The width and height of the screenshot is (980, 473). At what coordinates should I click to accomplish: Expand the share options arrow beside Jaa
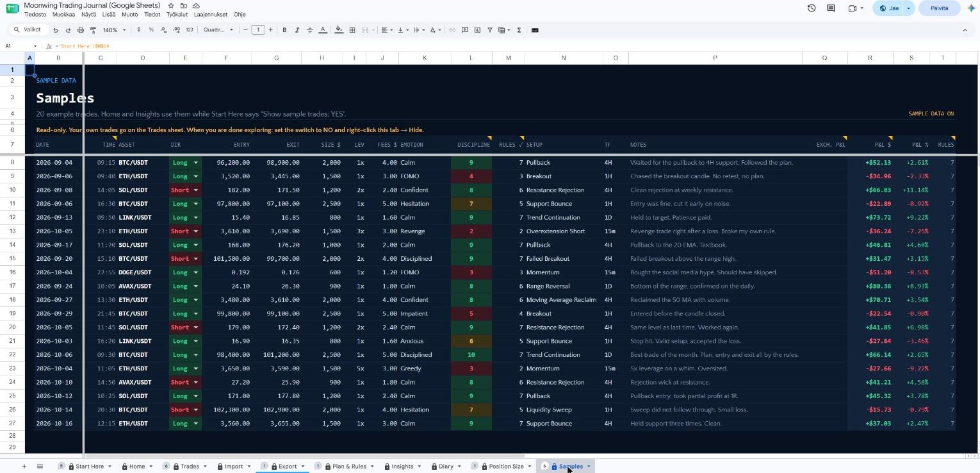(908, 8)
